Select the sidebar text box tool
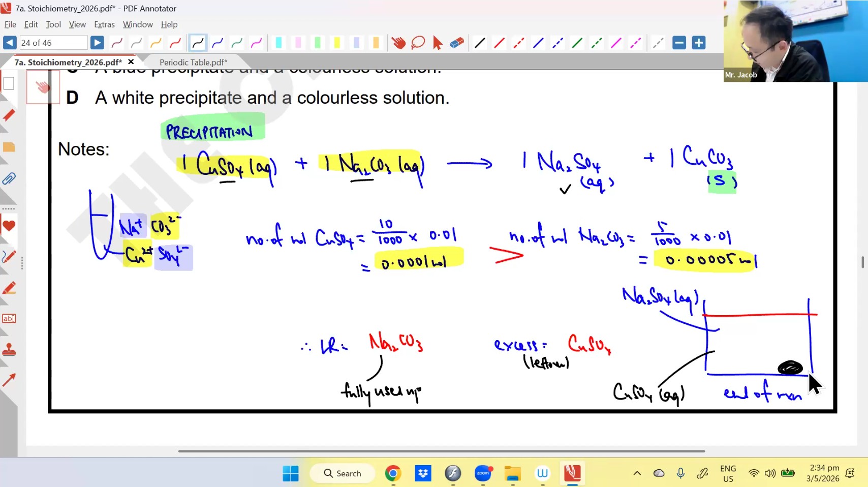Viewport: 868px width, 487px height. point(9,318)
